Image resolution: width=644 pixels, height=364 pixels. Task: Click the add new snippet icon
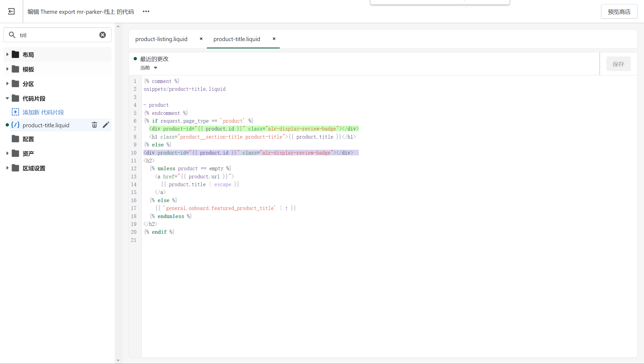click(x=15, y=112)
